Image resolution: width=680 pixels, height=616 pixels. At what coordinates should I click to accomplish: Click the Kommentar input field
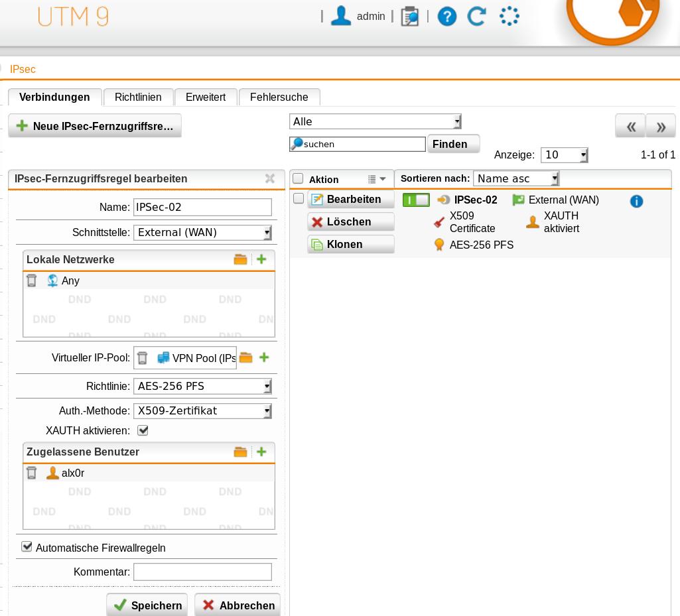pyautogui.click(x=202, y=572)
